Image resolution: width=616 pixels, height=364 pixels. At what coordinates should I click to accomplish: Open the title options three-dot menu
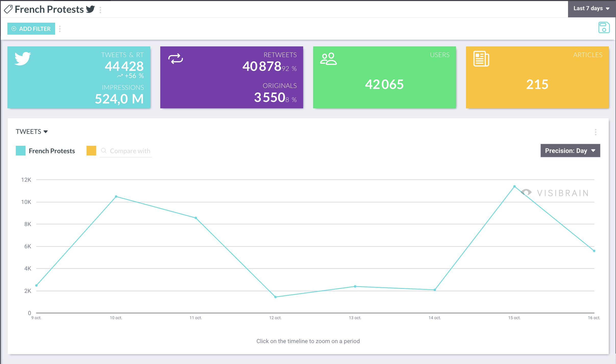[x=100, y=10]
